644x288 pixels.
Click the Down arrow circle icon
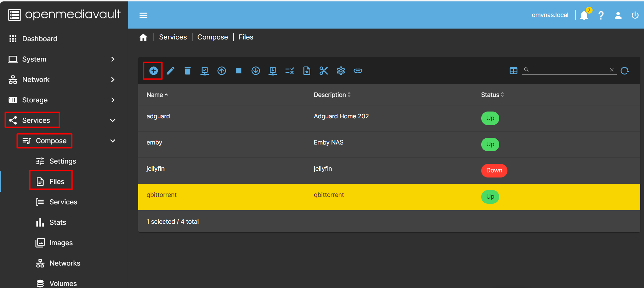tap(256, 71)
